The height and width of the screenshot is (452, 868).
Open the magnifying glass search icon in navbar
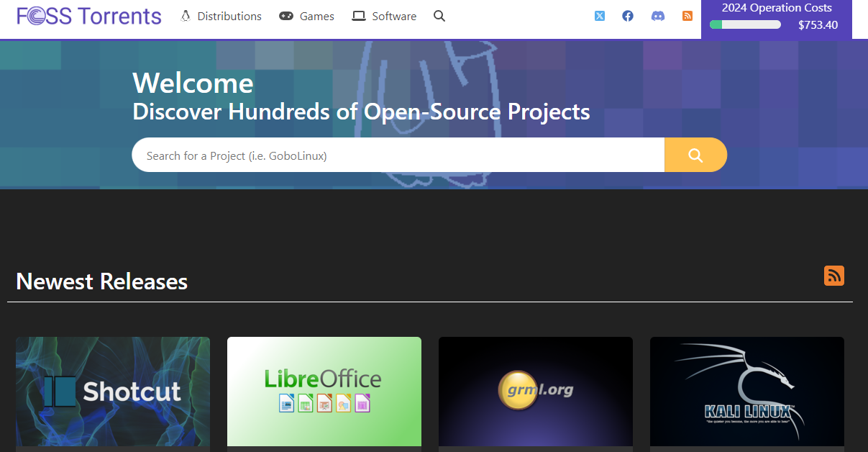[x=439, y=16]
